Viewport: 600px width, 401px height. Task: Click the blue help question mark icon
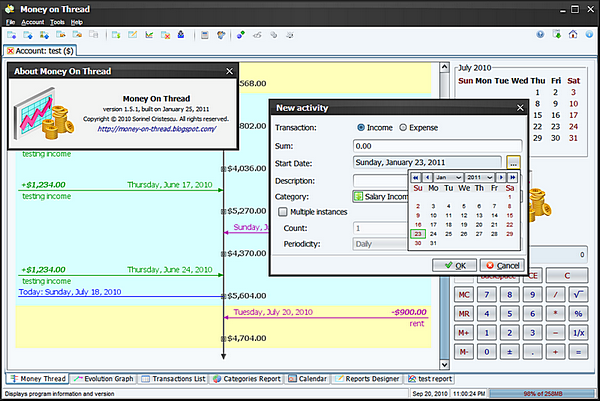pyautogui.click(x=540, y=34)
